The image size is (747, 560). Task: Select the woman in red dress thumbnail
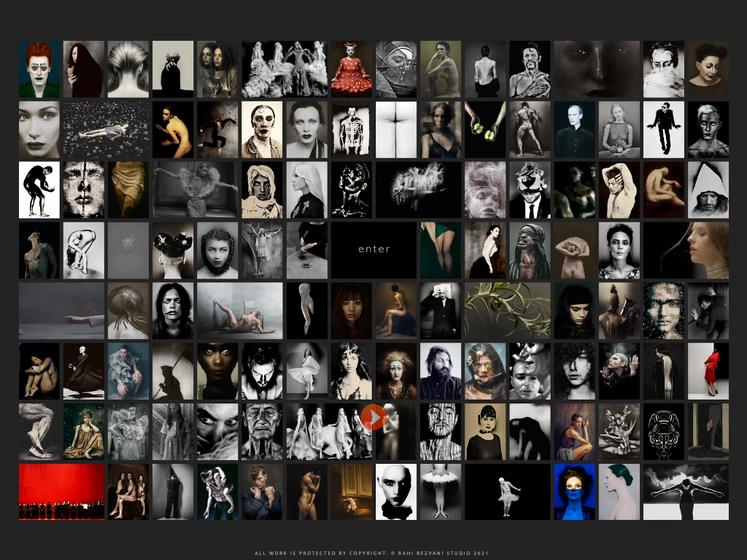click(708, 371)
